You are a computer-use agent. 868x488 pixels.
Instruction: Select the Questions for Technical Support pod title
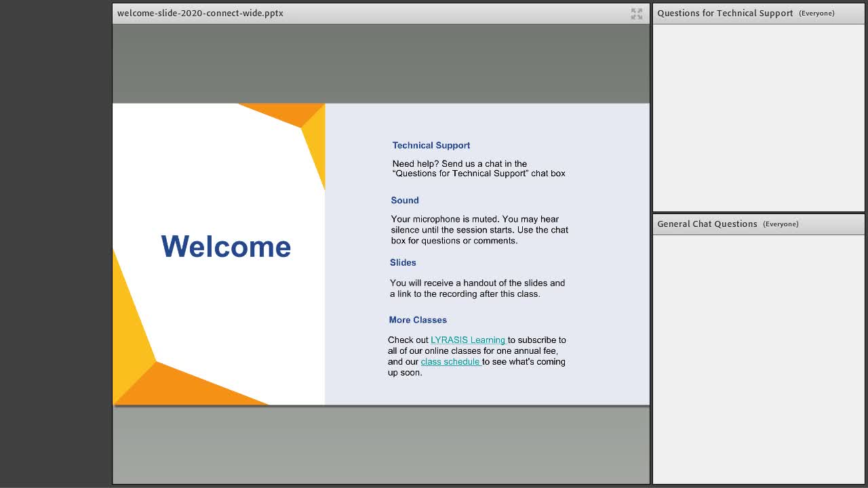(725, 13)
